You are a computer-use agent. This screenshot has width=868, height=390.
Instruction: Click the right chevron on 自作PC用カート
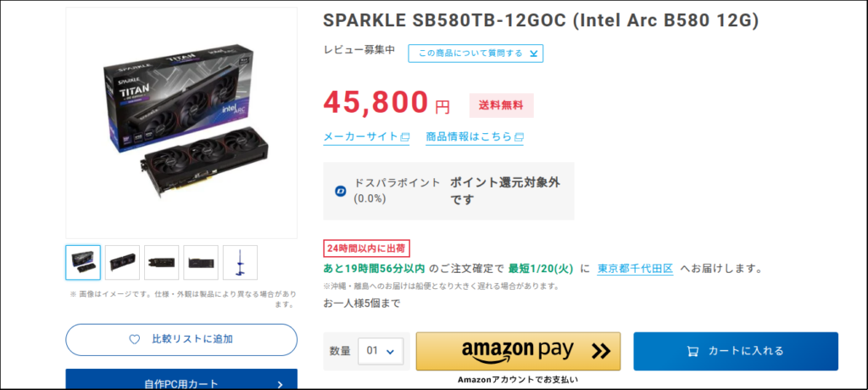coord(280,384)
